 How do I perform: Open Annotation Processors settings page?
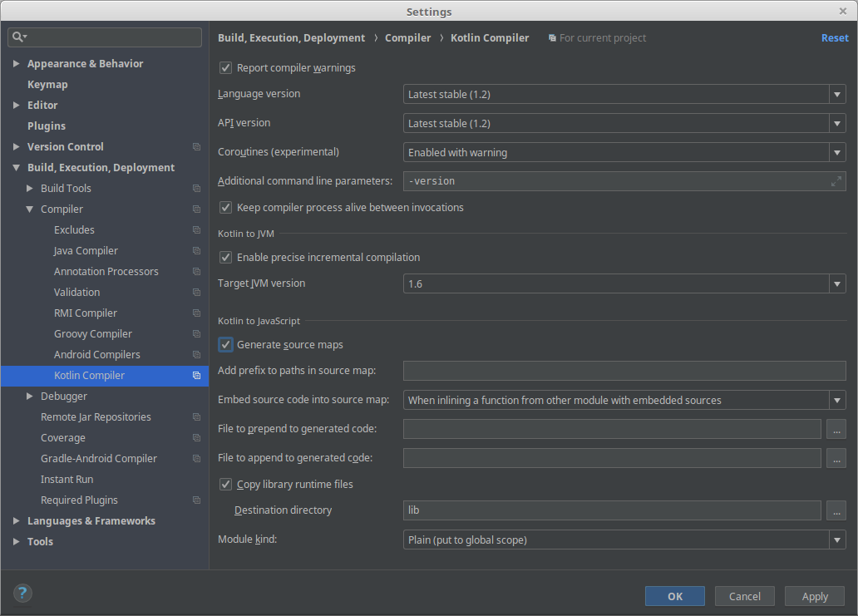point(106,271)
